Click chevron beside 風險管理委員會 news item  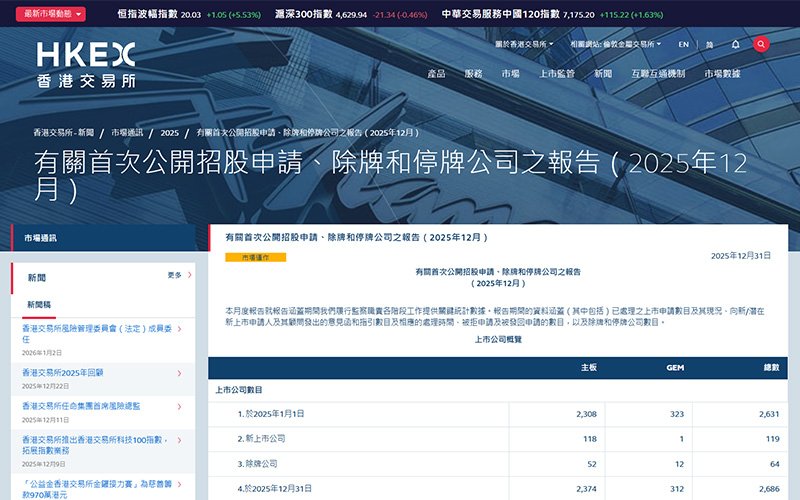pos(179,329)
